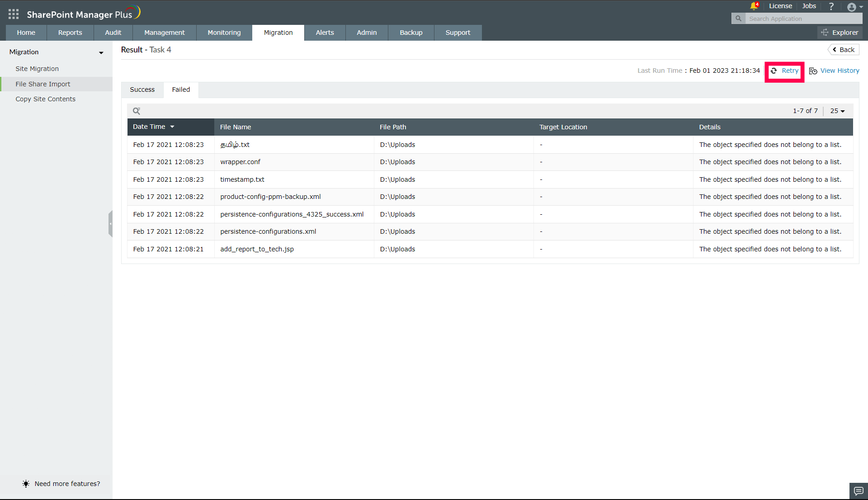Open the chat feedback icon
The height and width of the screenshot is (500, 868).
(858, 491)
